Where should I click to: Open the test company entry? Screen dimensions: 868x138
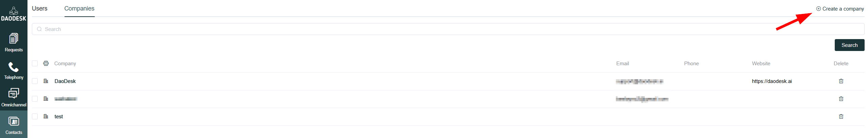(59, 117)
